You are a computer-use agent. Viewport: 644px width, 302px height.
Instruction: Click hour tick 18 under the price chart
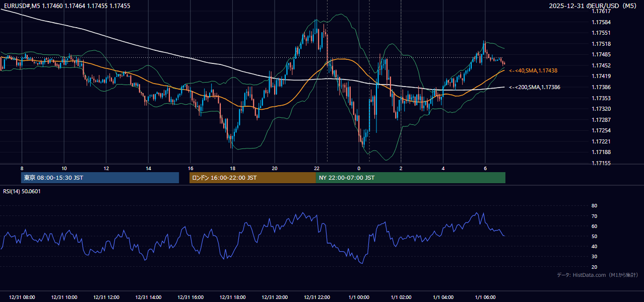232,168
